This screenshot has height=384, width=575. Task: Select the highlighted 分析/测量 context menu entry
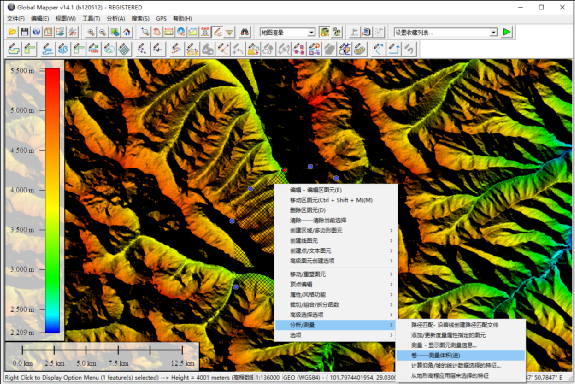336,325
